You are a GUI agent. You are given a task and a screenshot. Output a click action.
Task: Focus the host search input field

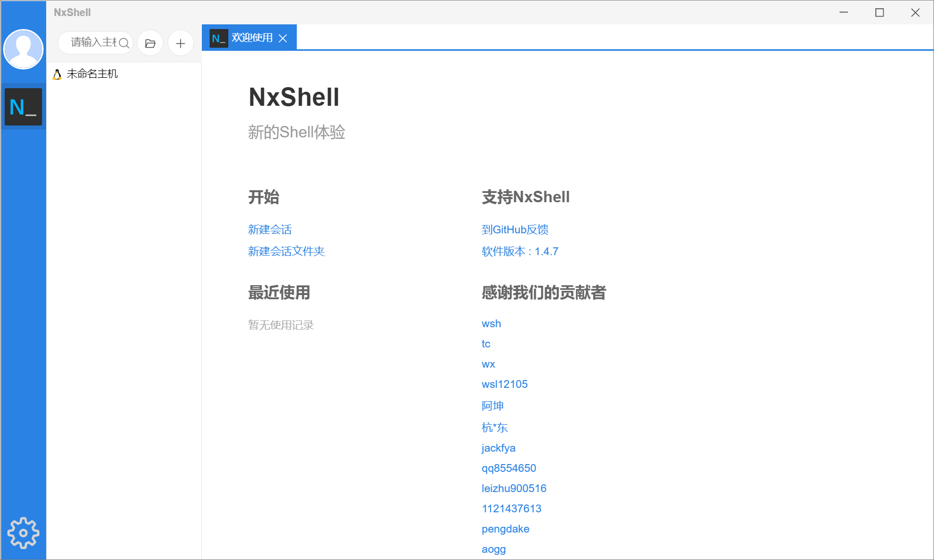[92, 43]
